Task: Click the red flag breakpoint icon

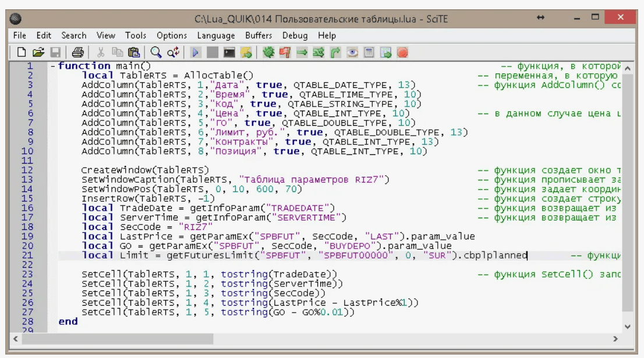Action: point(285,52)
